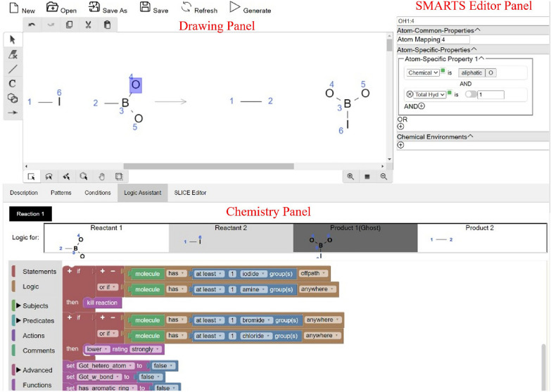
Task: Select the arrow pointer tool
Action: pos(13,39)
